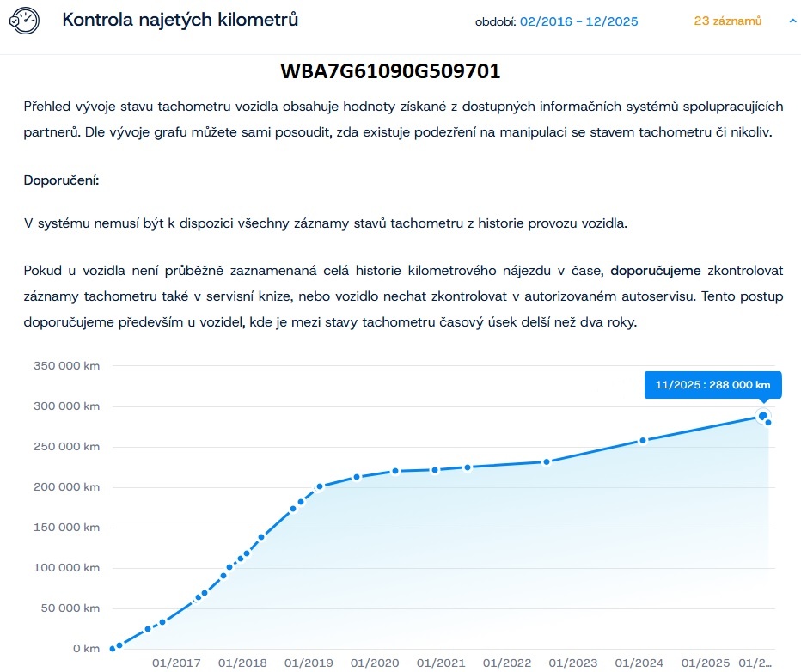Click chart data point just above 01/2020 label
The height and width of the screenshot is (672, 801).
click(357, 477)
